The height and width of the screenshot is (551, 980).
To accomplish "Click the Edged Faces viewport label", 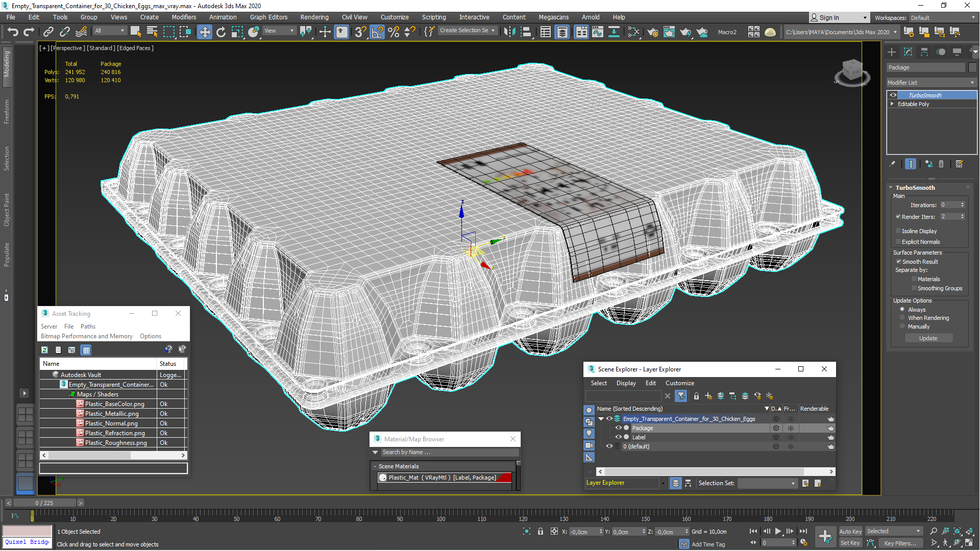I will [x=135, y=48].
